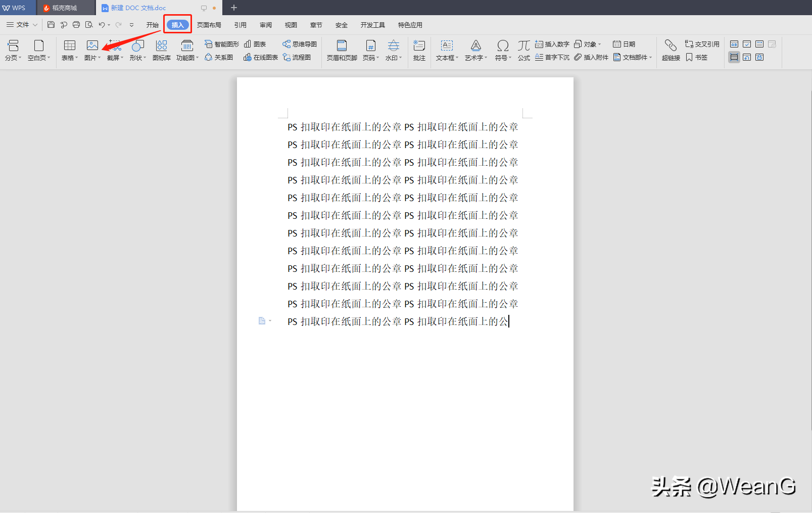Insert the text form field control
Viewport: 812px width, 513px height.
pos(734,44)
